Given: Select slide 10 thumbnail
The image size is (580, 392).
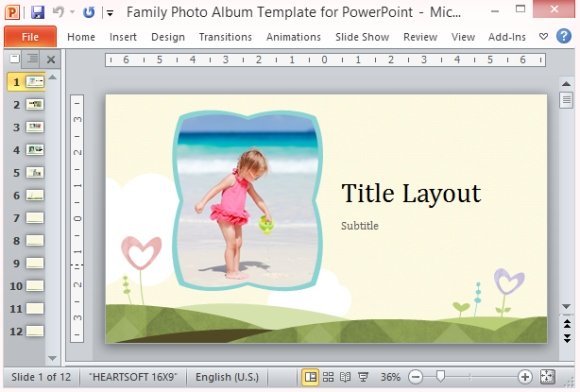Looking at the screenshot, I should 35,286.
